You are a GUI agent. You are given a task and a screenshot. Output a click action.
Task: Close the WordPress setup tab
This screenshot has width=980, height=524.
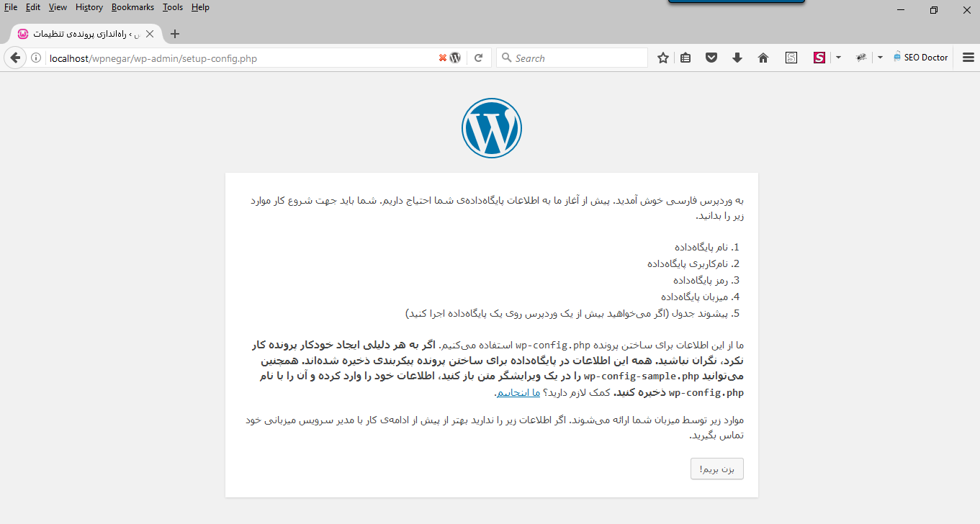150,34
